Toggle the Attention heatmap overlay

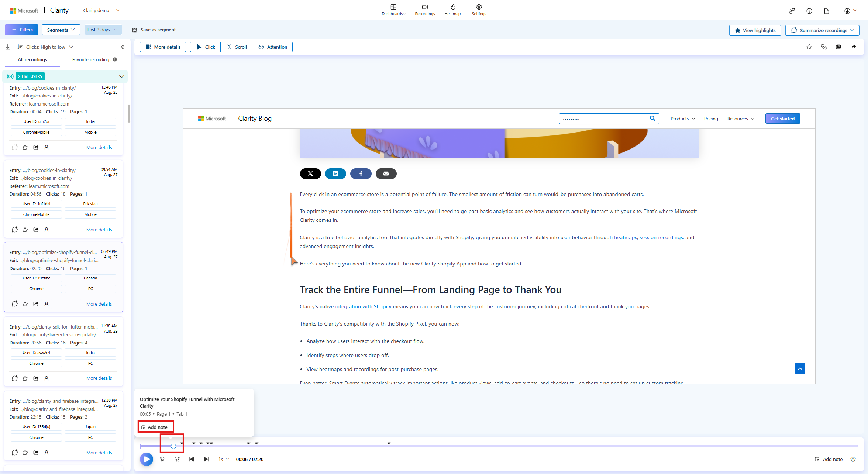coord(272,47)
